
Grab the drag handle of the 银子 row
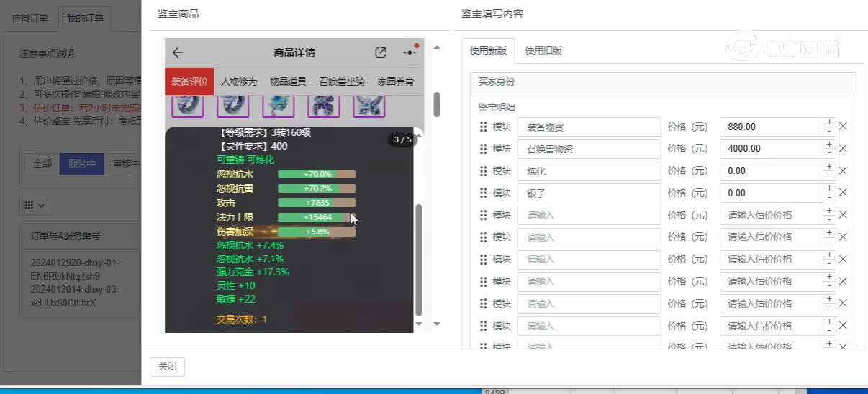click(484, 193)
